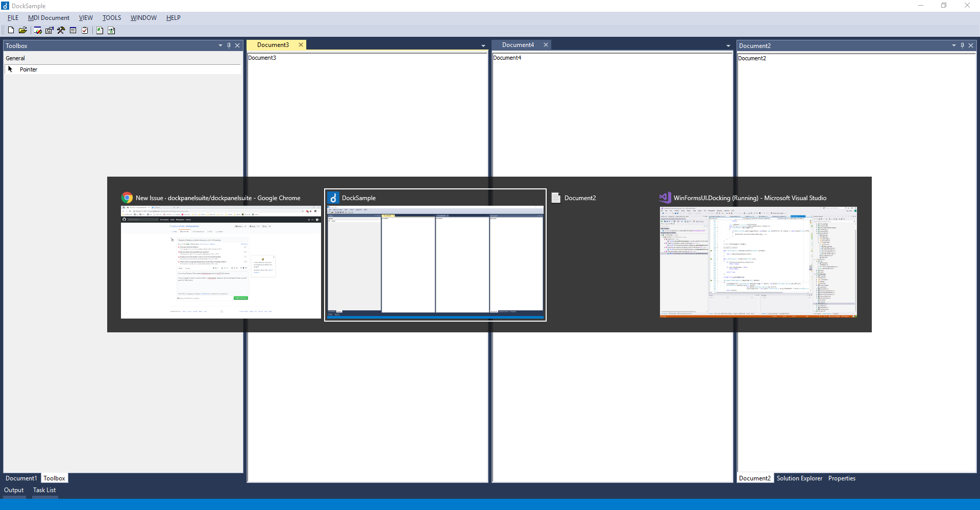The image size is (980, 510).
Task: Open the Properties window toolbar icon
Action: 49,30
